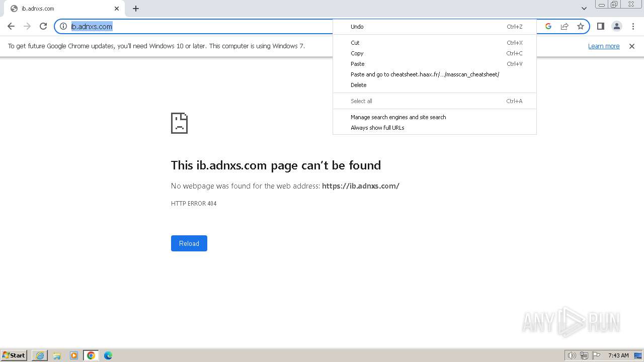Open Windows Explorer folder in taskbar
The image size is (644, 362).
[57, 355]
